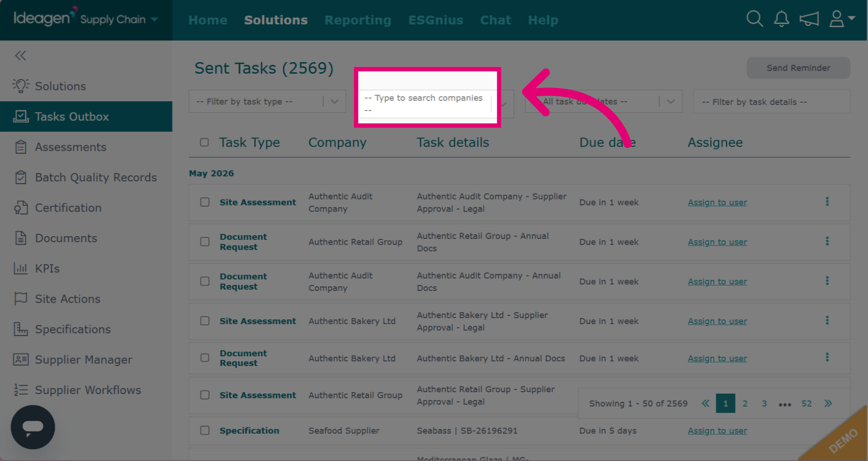868x461 pixels.
Task: Click the Supplier Workflows list icon
Action: point(21,390)
